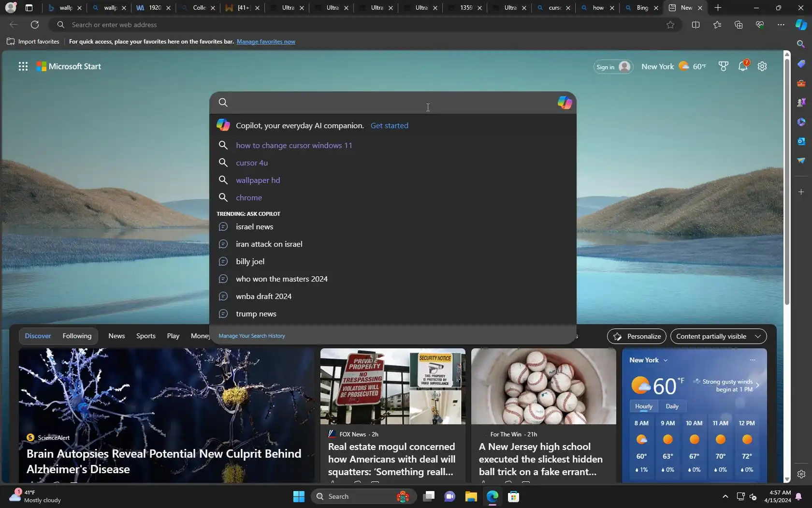Add an app to the Edge sidebar

pyautogui.click(x=801, y=192)
